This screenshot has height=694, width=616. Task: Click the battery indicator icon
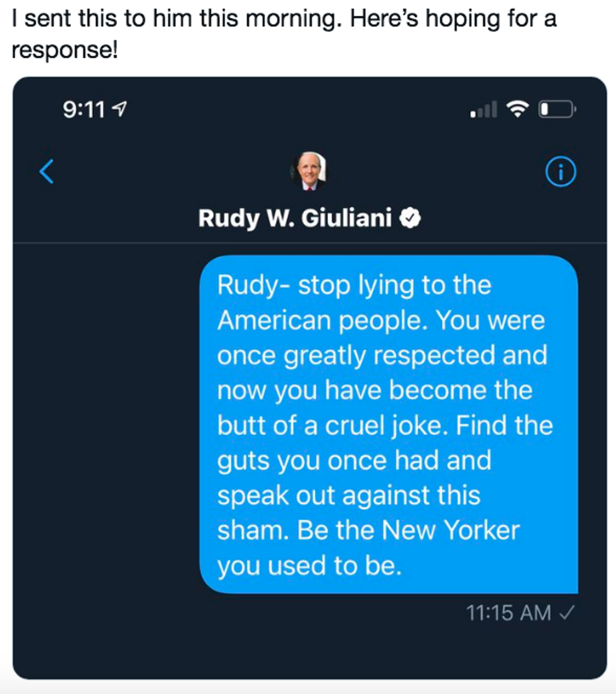coord(556,110)
